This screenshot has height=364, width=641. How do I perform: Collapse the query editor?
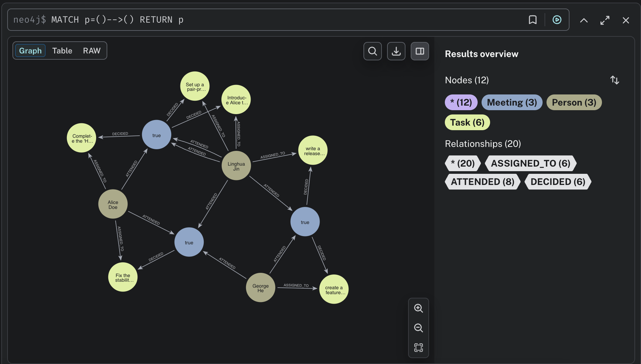[x=584, y=20]
